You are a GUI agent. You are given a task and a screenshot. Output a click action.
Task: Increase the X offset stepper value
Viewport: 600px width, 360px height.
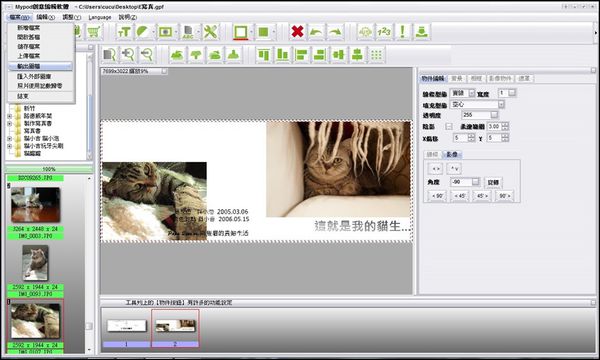click(471, 135)
